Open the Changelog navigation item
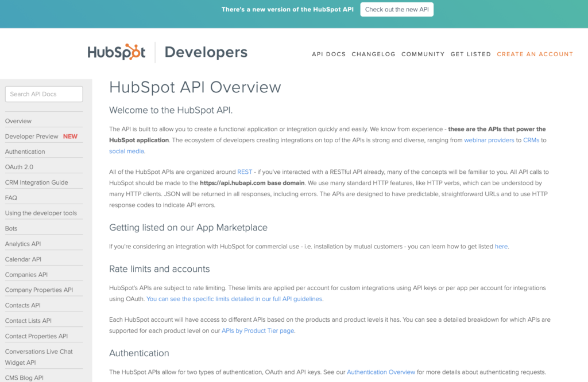This screenshot has height=382, width=588. point(373,54)
